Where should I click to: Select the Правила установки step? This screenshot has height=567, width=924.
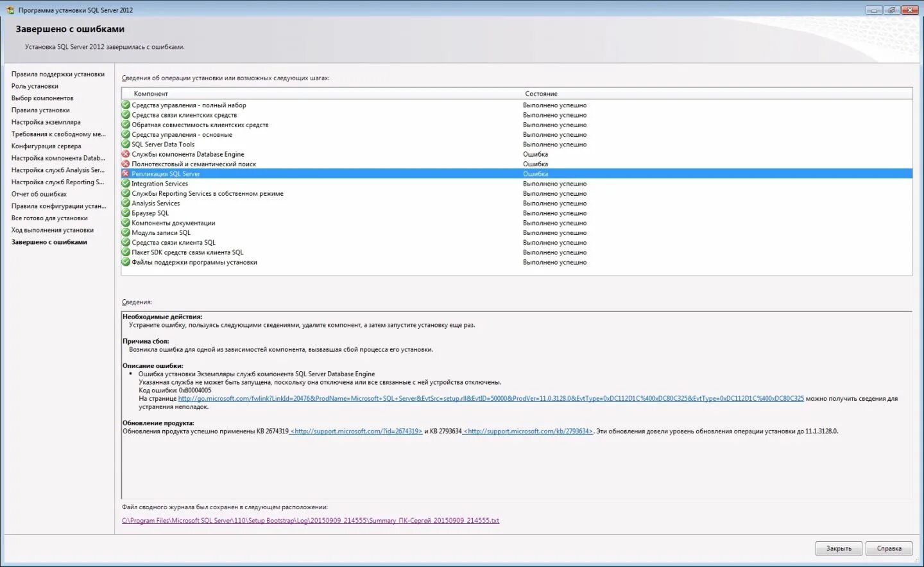(40, 110)
